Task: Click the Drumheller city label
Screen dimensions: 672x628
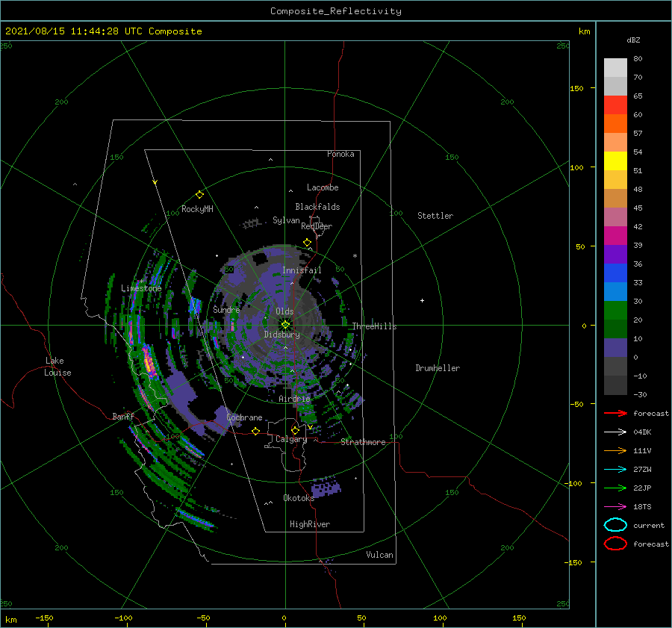Action: point(438,368)
